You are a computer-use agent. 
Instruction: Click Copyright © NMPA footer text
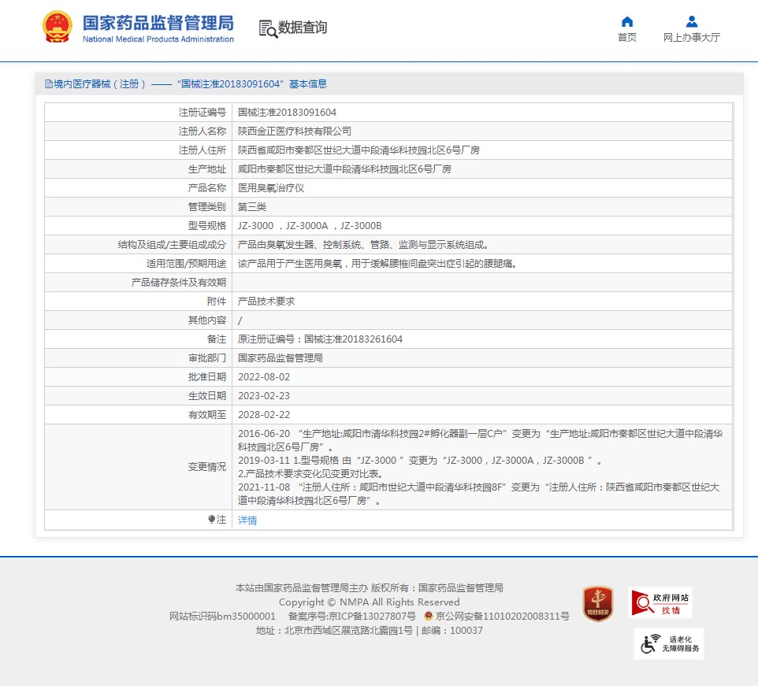pos(369,602)
